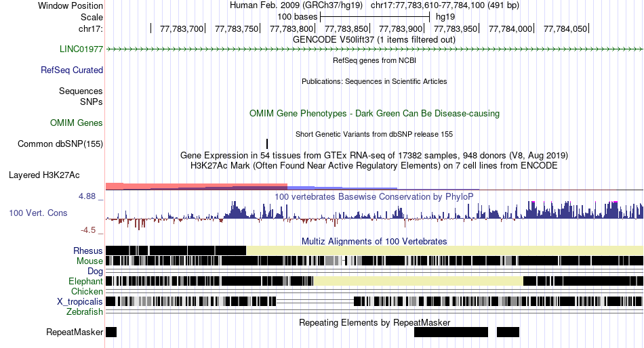The height and width of the screenshot is (348, 644).
Task: Select the Elephant alignment label
Action: tap(86, 282)
